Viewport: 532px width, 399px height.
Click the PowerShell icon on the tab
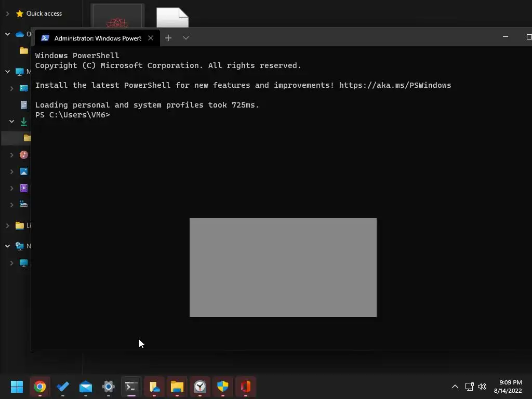tap(45, 38)
